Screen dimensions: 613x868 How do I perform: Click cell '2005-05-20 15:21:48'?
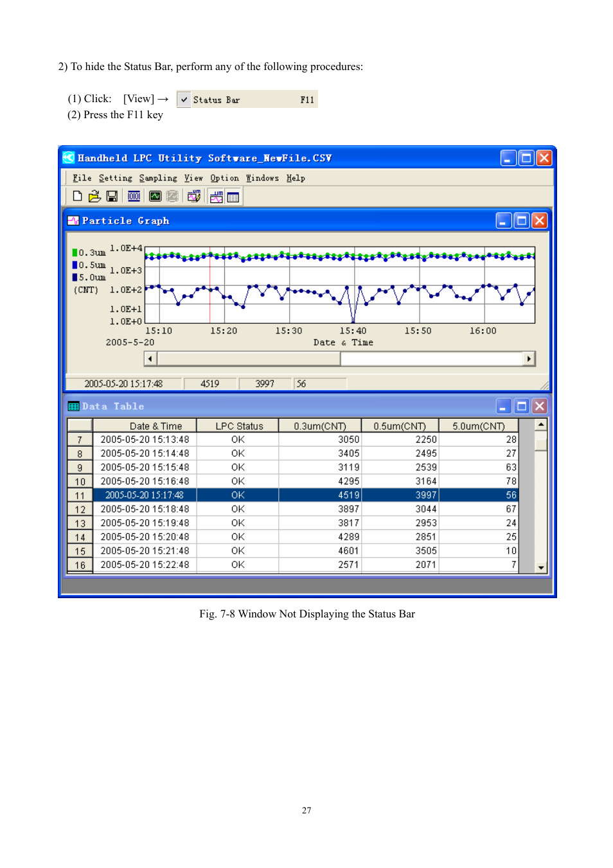[145, 551]
